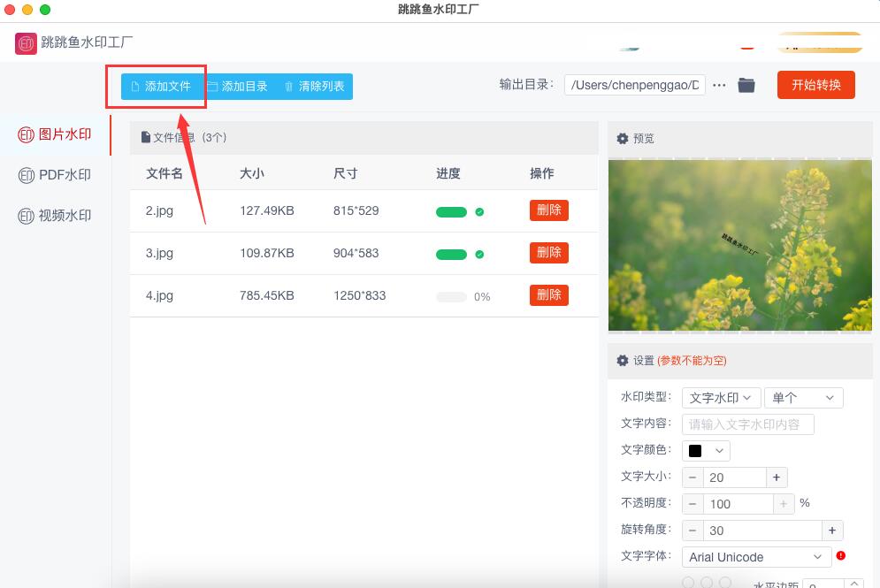Click 清除列表 to clear the file list
Viewport: 880px width, 588px height.
[314, 87]
